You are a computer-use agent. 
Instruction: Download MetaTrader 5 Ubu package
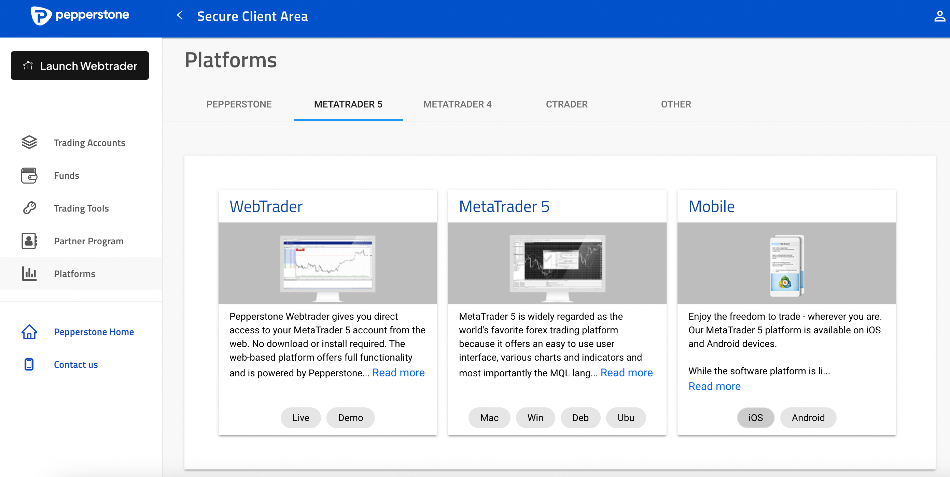(626, 418)
